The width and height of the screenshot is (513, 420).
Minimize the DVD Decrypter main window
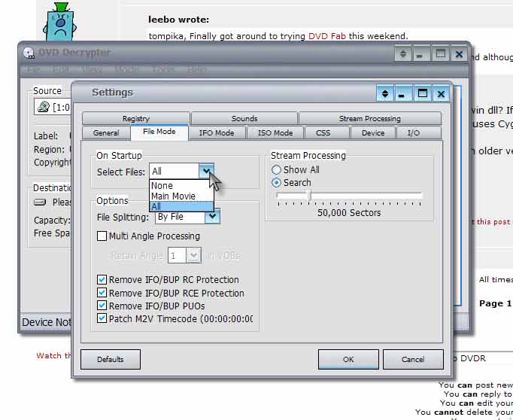422,54
